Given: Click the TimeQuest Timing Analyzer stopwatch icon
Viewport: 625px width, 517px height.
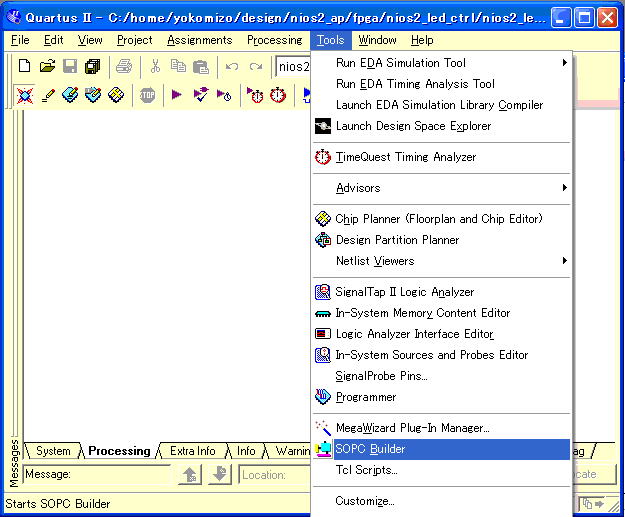Looking at the screenshot, I should click(323, 157).
